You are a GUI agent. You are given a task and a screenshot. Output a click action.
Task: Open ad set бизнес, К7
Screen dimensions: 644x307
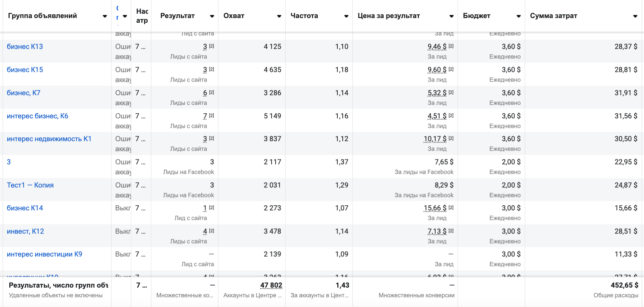pyautogui.click(x=24, y=93)
